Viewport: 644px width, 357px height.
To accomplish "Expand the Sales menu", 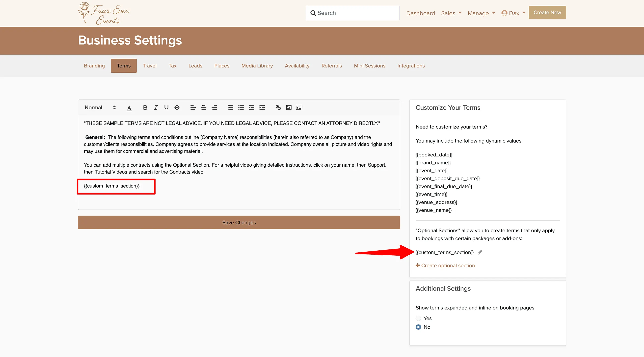I will [x=451, y=13].
